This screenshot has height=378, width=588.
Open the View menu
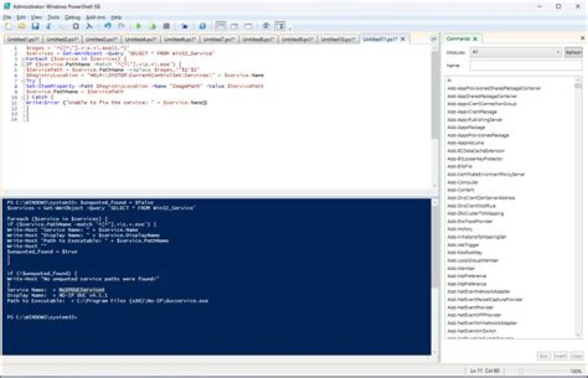37,17
